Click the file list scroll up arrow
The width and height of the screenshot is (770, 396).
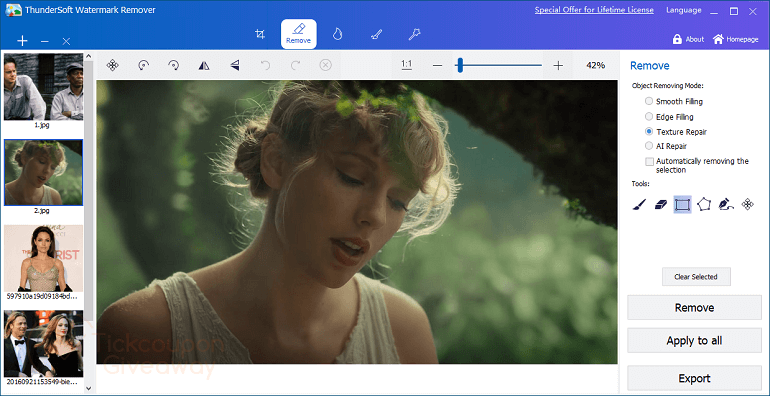pos(89,56)
